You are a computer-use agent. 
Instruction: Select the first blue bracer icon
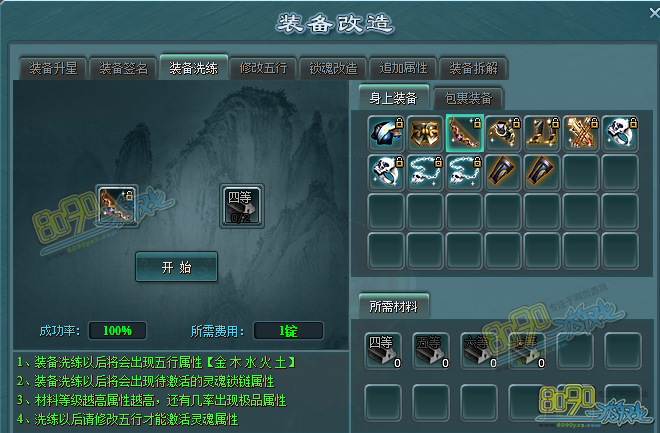coord(503,172)
